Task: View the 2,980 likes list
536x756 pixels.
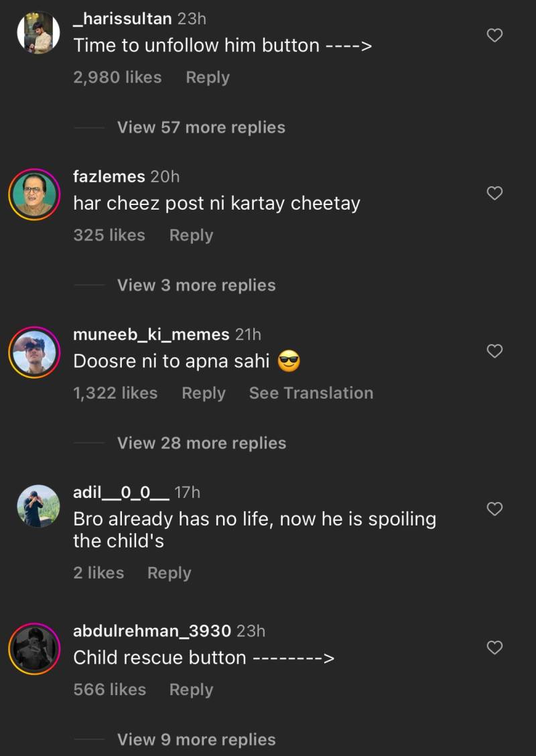Action: [117, 78]
